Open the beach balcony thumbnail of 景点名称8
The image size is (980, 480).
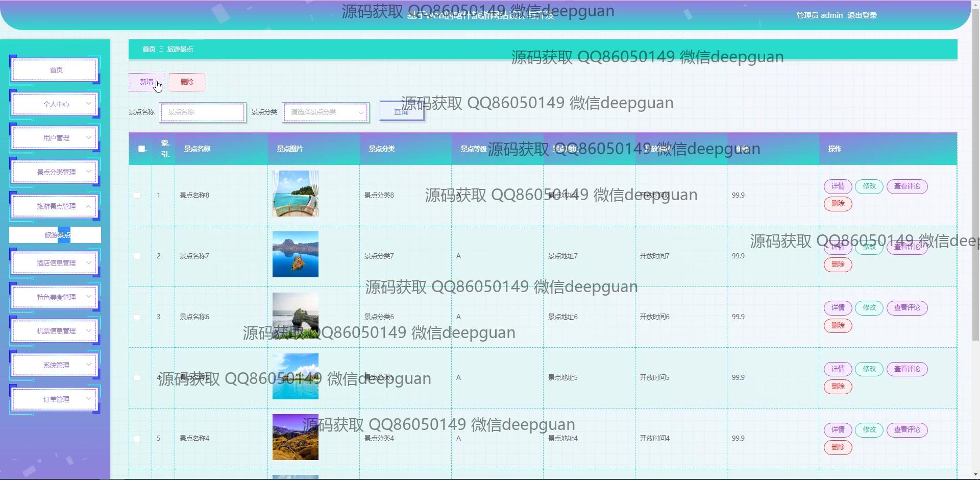tap(296, 194)
